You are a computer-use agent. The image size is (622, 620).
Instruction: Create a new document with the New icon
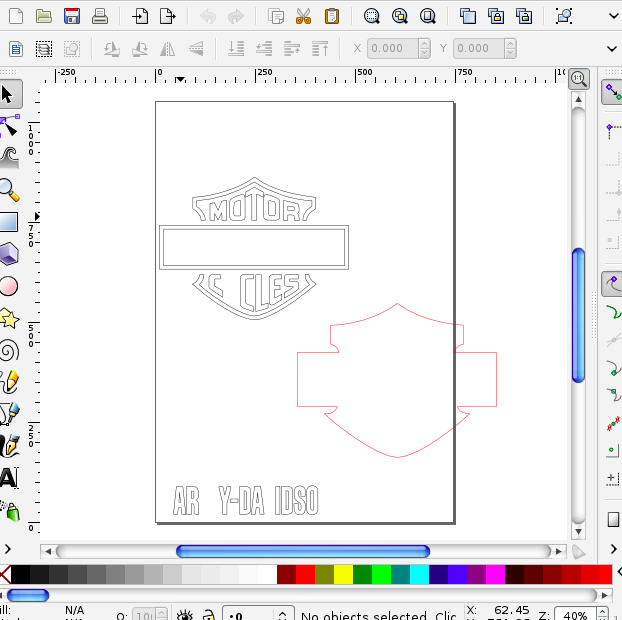tap(16, 16)
